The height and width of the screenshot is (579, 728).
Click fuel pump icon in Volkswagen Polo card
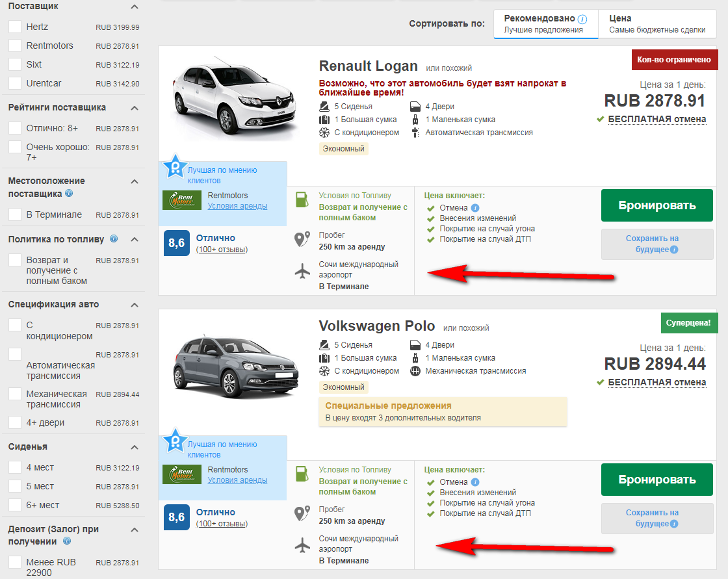302,474
